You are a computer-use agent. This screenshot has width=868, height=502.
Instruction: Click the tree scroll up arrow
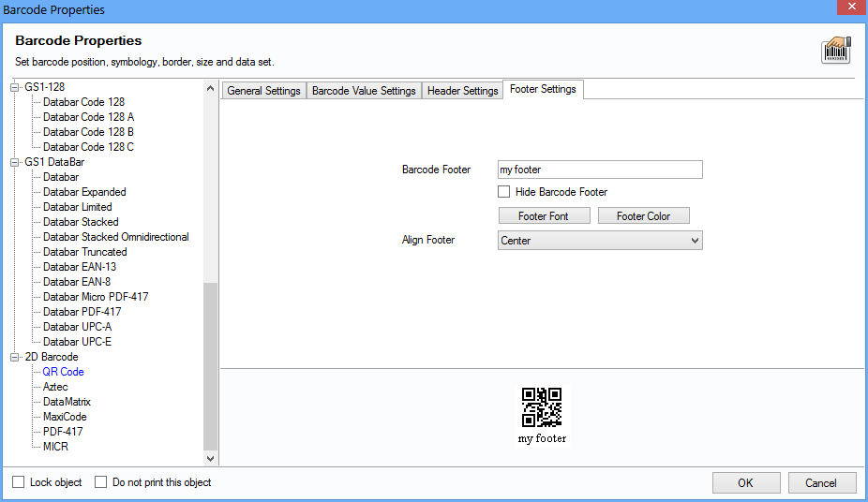[210, 88]
